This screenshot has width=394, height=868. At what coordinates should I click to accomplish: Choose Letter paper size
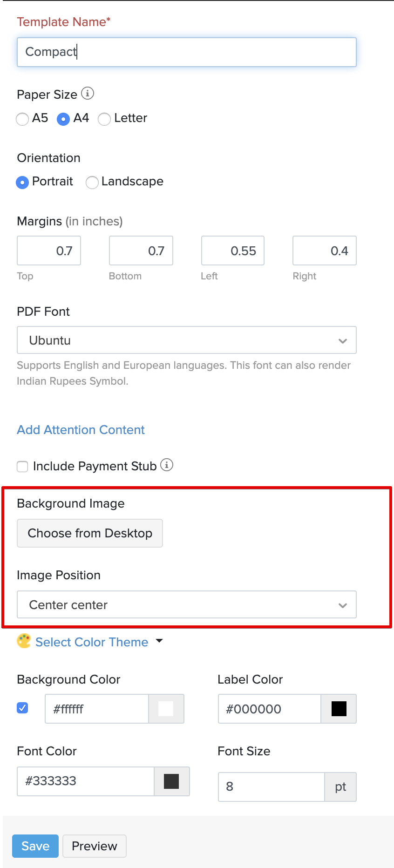[x=104, y=119]
